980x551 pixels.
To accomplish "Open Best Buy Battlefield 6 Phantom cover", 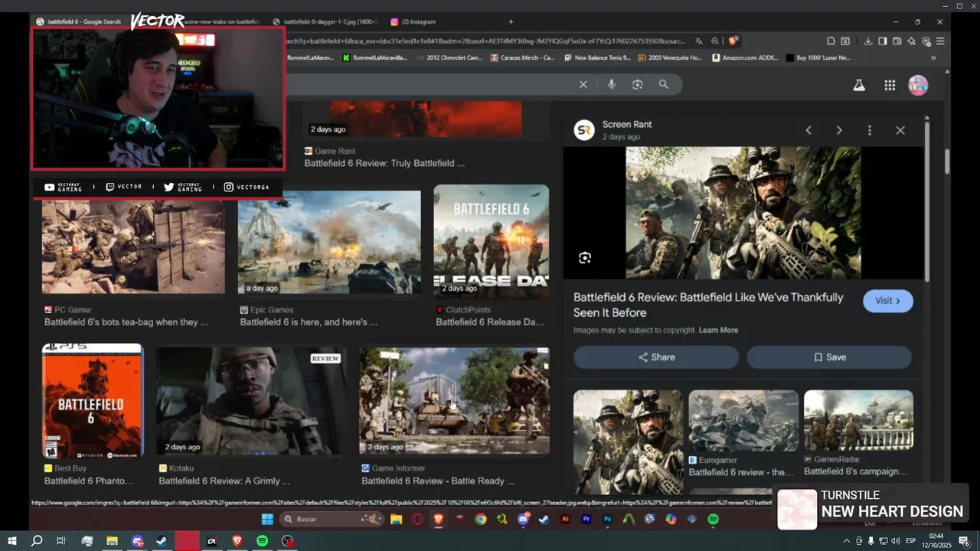I will point(93,400).
